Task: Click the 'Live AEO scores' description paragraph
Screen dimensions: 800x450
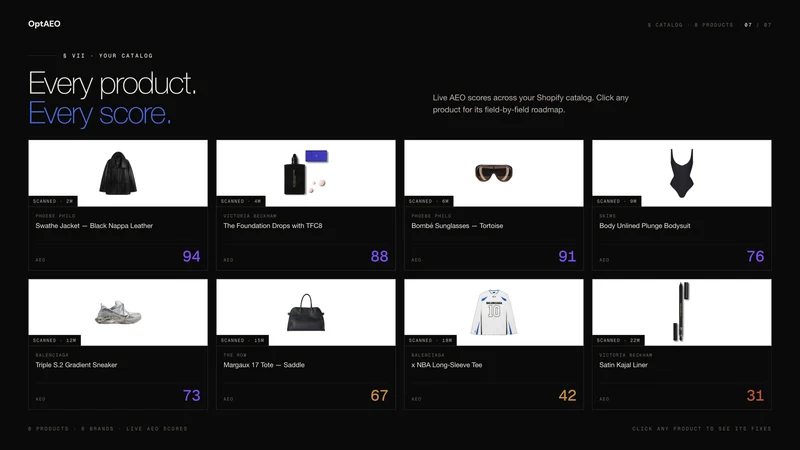Action: point(531,104)
